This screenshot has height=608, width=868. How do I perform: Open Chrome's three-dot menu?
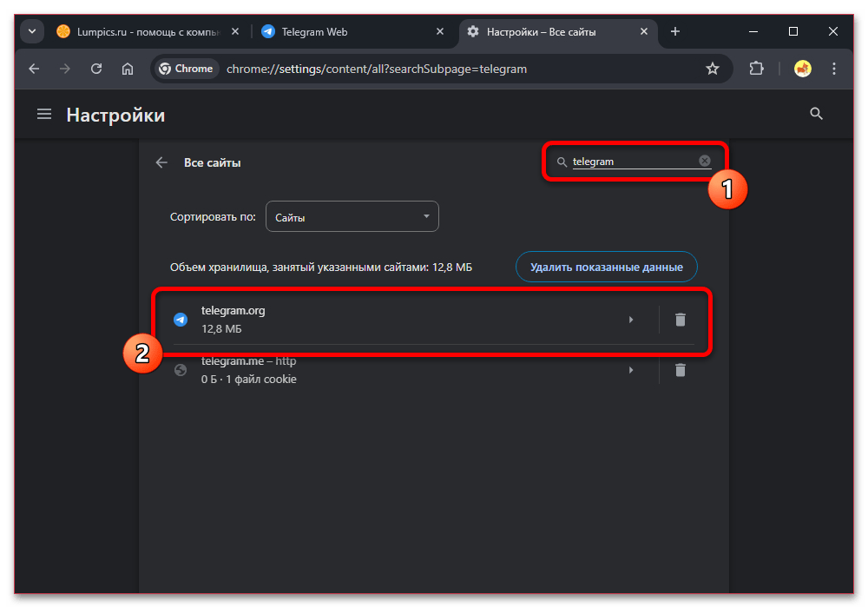point(833,69)
